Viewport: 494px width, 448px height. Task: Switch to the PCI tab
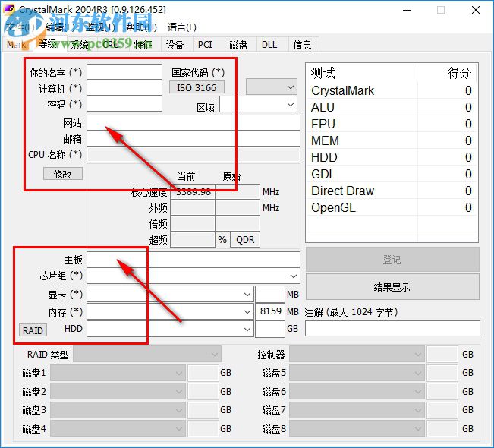pos(205,45)
